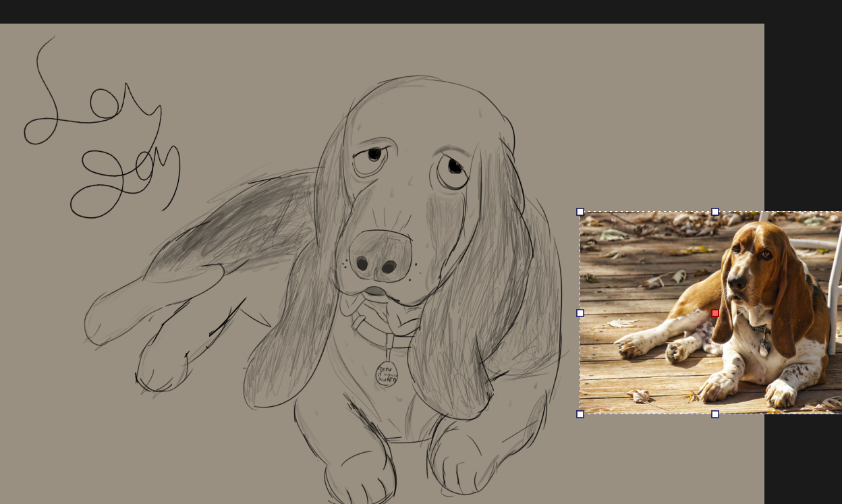
Task: Click the bottom-left transform handle of reference photo
Action: pos(580,414)
